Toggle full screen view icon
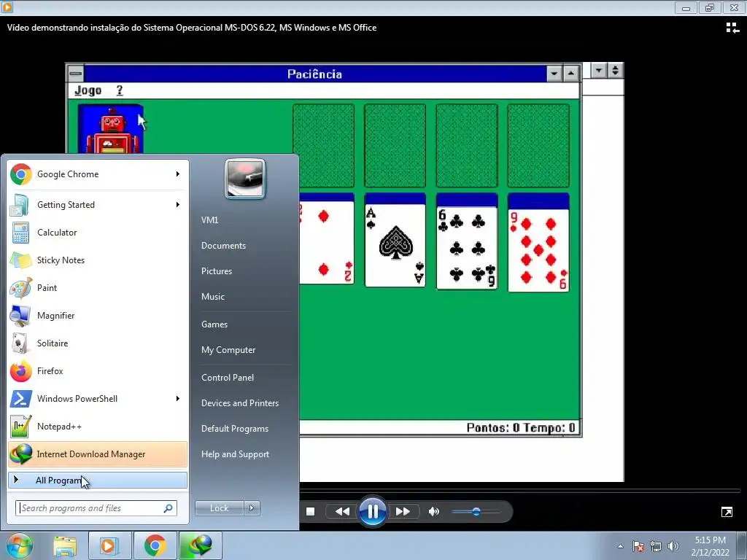Viewport: 747px width, 560px height. 727,512
